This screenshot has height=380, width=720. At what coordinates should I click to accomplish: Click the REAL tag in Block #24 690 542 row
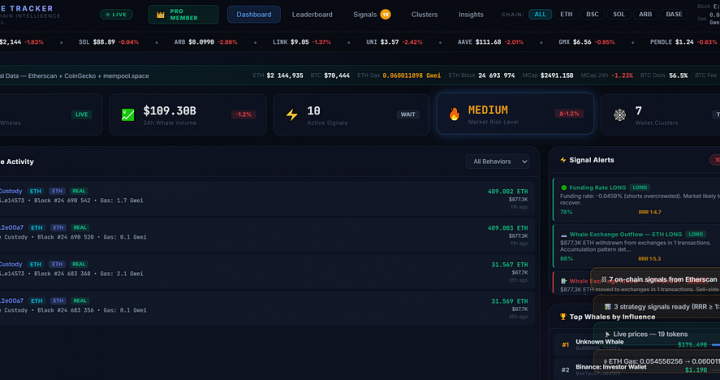[x=79, y=191]
